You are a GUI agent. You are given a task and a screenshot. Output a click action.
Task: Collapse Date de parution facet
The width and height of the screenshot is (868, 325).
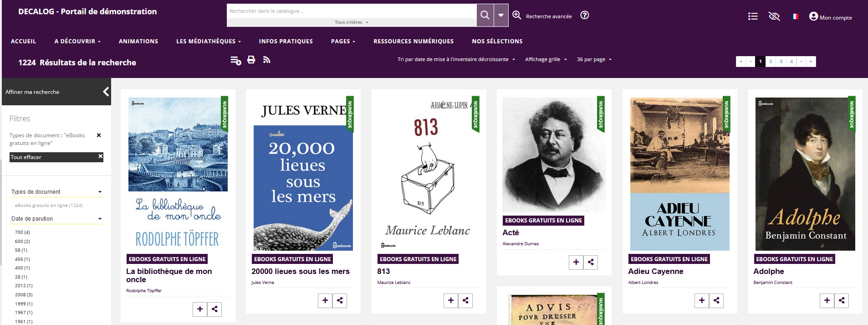coord(56,219)
